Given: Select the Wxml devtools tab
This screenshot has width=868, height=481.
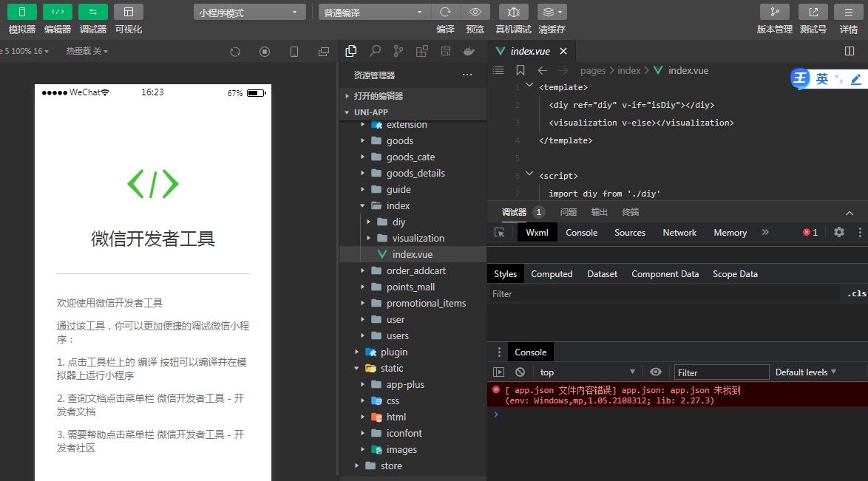Looking at the screenshot, I should [x=537, y=233].
